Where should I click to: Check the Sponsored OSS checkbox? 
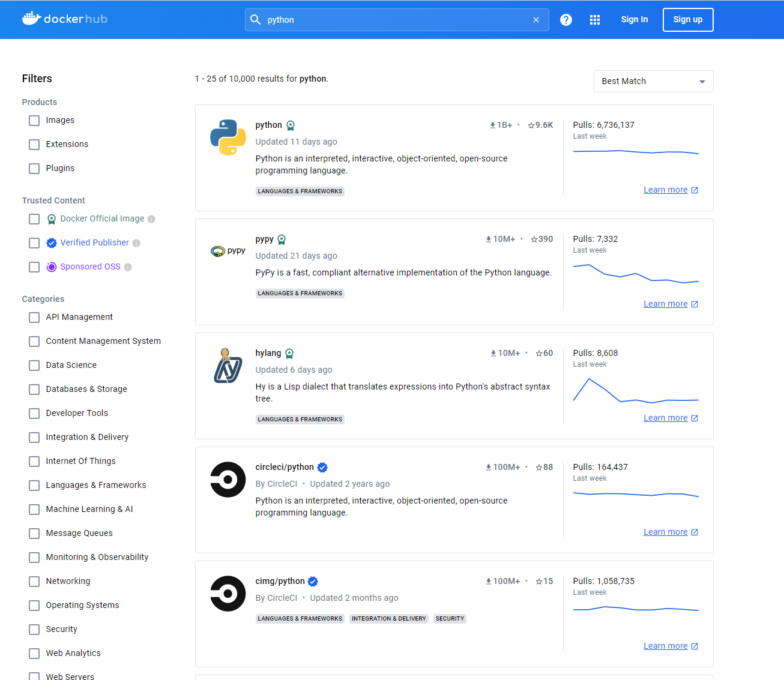(x=34, y=267)
